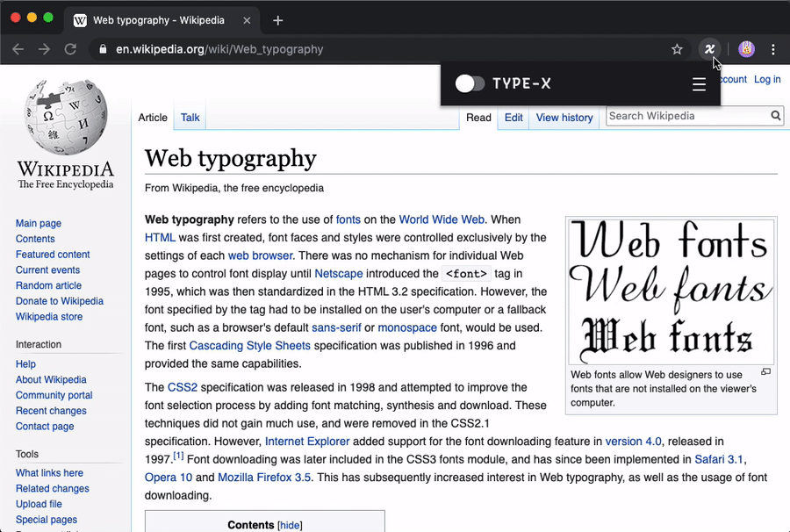Open Current events
790x532 pixels.
click(x=48, y=270)
